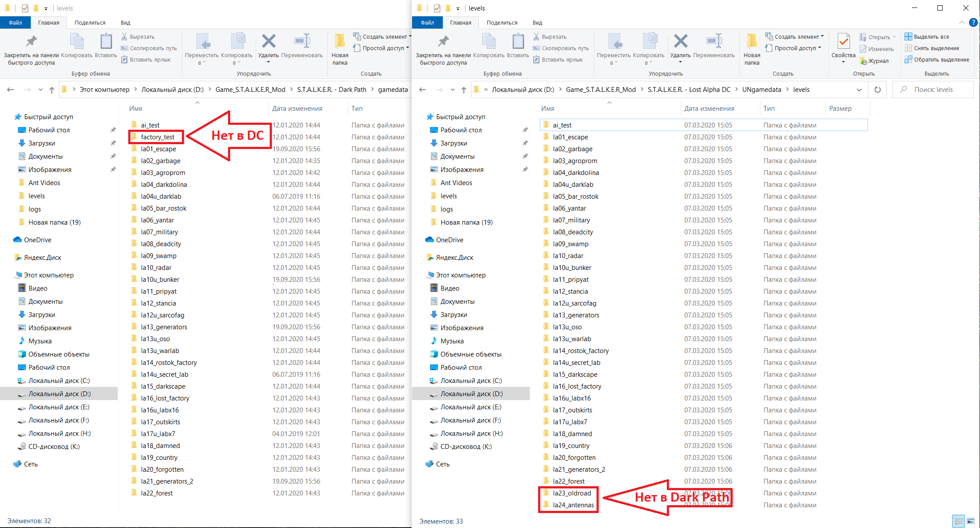980x528 pixels.
Task: Click Game_S.T.A.L.K.E.R_Mod breadcrumb in left window
Action: coord(250,90)
